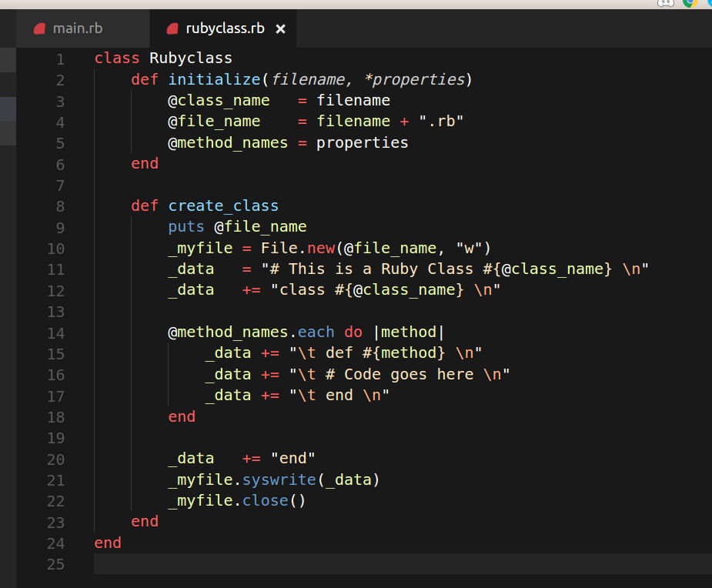Select the rubyclass.rb tab

tap(223, 28)
